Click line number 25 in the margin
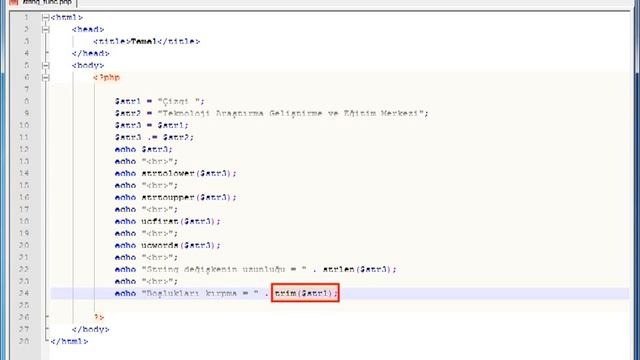The width and height of the screenshot is (640, 360). click(x=24, y=305)
